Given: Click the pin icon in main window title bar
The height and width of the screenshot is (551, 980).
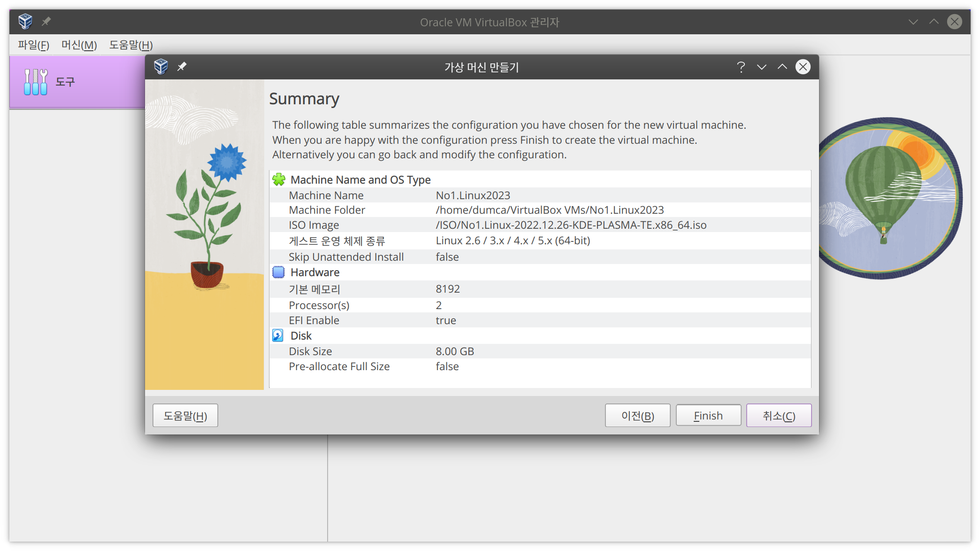Looking at the screenshot, I should click(x=46, y=21).
